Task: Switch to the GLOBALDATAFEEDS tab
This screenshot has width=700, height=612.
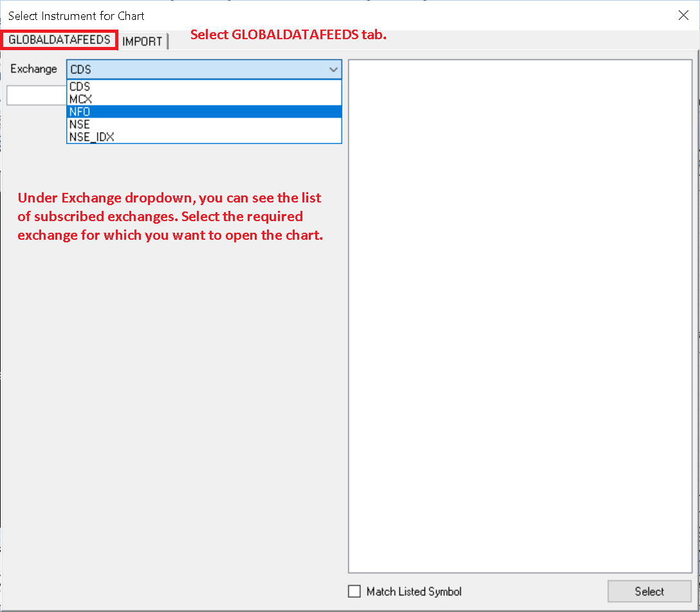Action: pyautogui.click(x=59, y=40)
